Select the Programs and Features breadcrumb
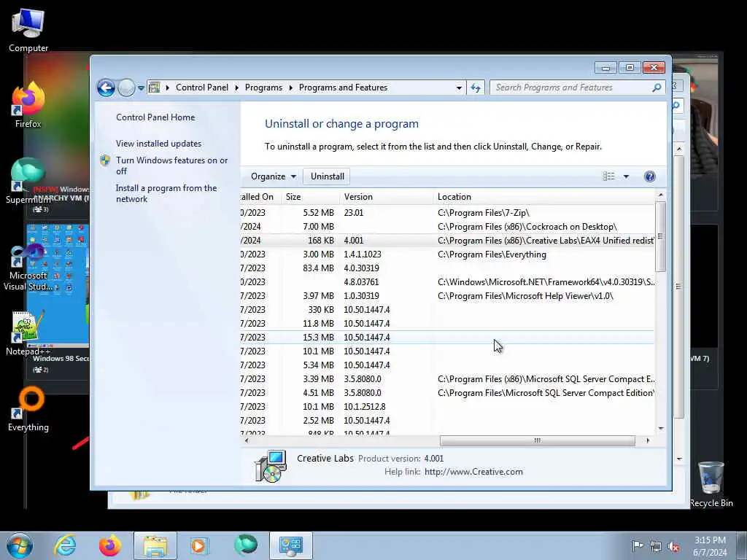 [343, 87]
